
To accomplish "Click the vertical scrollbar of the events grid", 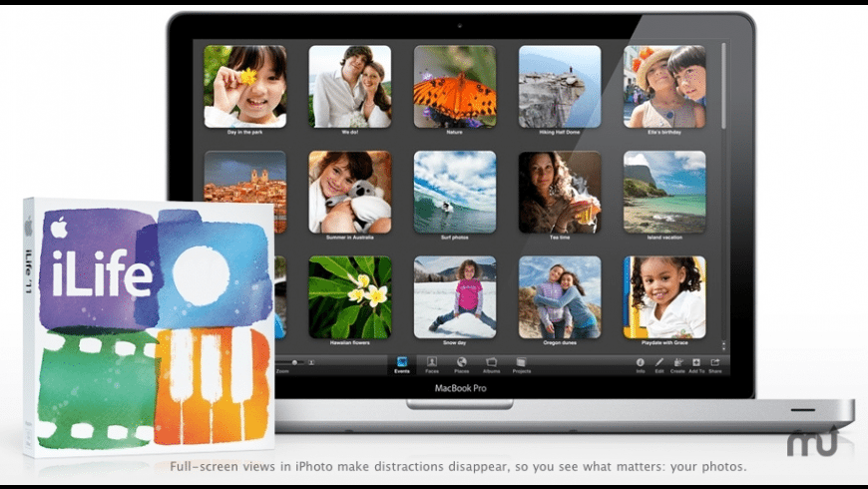I will pyautogui.click(x=723, y=86).
